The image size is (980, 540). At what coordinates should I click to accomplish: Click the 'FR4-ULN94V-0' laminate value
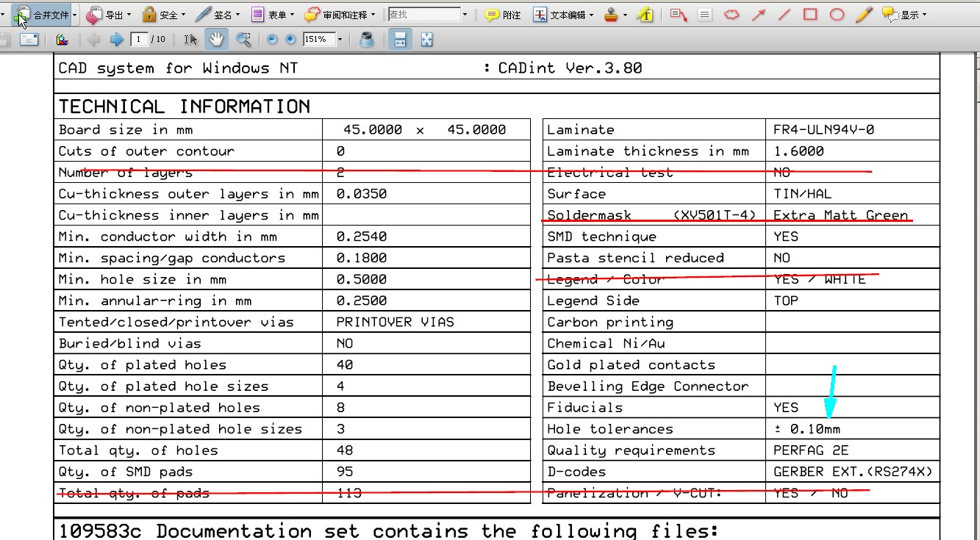(x=823, y=130)
